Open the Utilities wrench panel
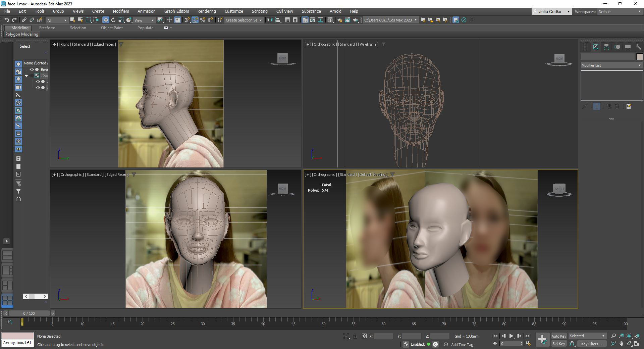Screen dimensions: 644x349 coord(638,47)
